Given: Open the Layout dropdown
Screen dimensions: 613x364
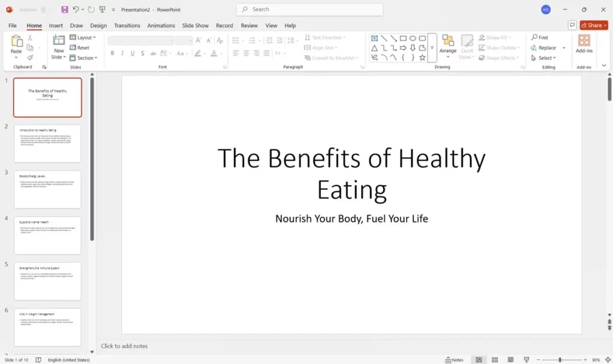Looking at the screenshot, I should [x=84, y=37].
